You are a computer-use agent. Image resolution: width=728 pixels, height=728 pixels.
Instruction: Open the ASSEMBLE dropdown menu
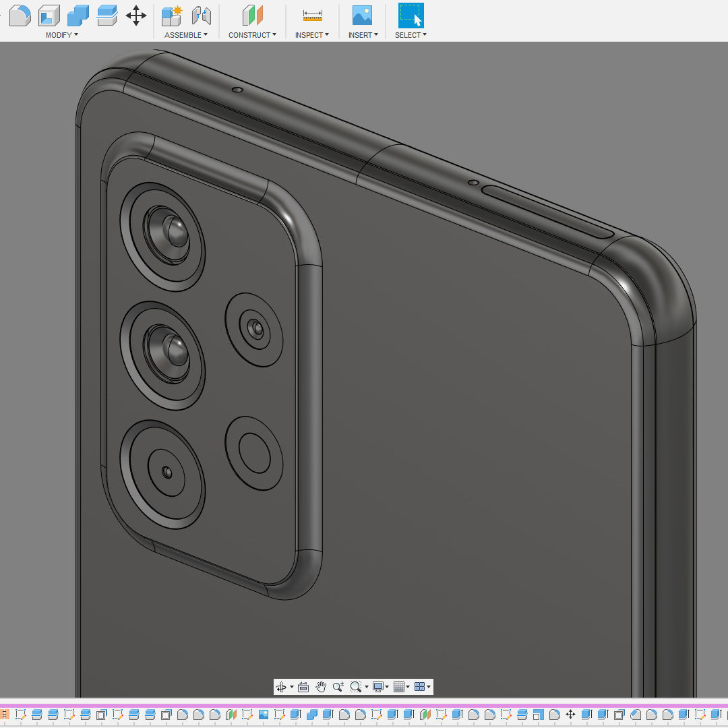coord(186,35)
